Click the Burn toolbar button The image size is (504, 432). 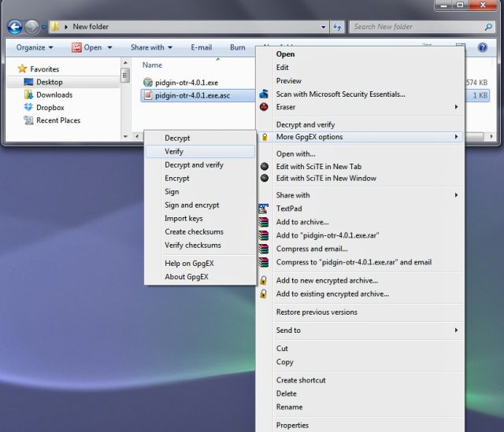pyautogui.click(x=238, y=47)
